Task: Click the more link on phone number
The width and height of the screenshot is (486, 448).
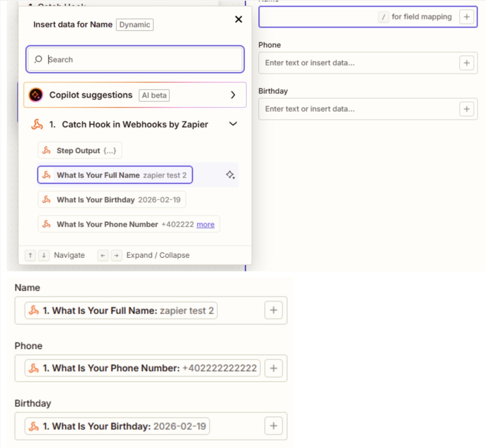Action: 206,224
